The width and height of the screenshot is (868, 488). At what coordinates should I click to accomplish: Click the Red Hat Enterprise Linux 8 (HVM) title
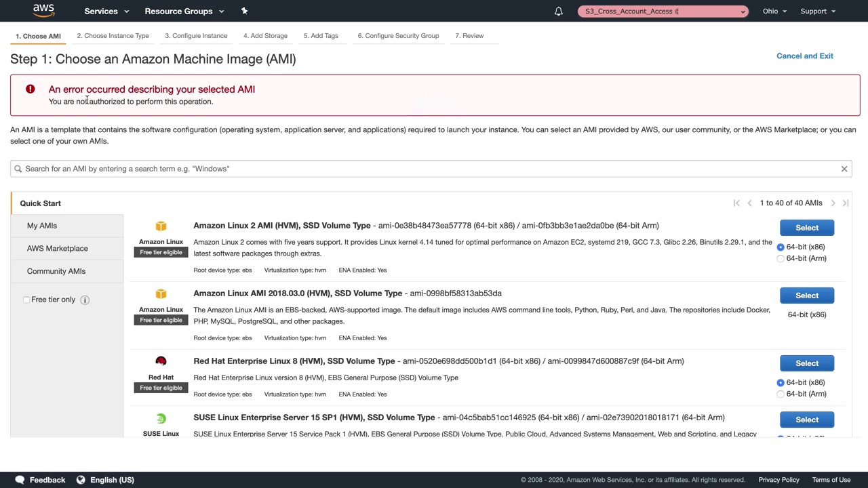(294, 361)
